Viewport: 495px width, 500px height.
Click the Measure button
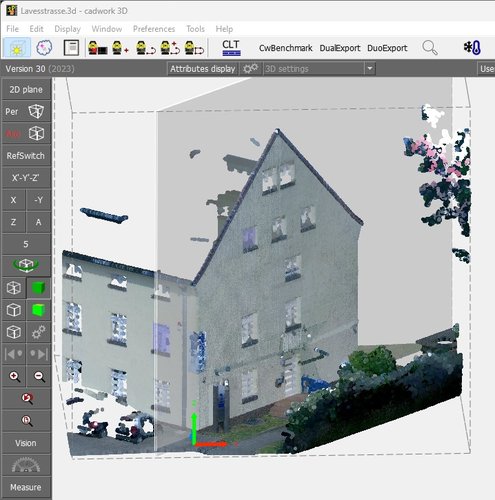tap(26, 487)
